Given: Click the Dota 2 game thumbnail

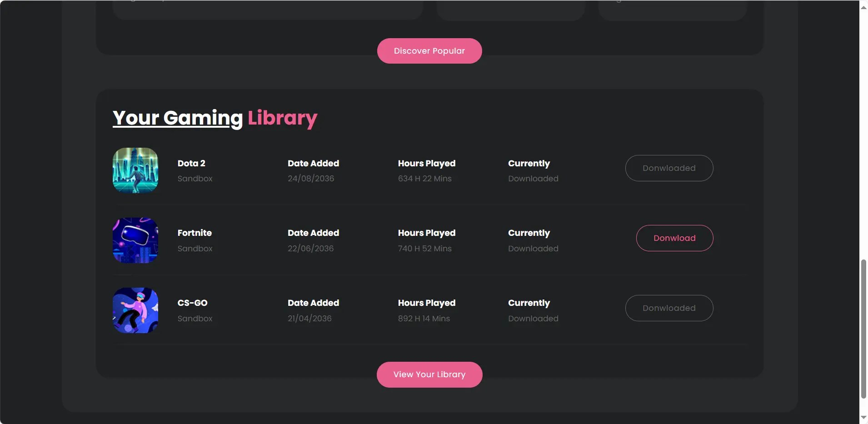Looking at the screenshot, I should tap(135, 170).
